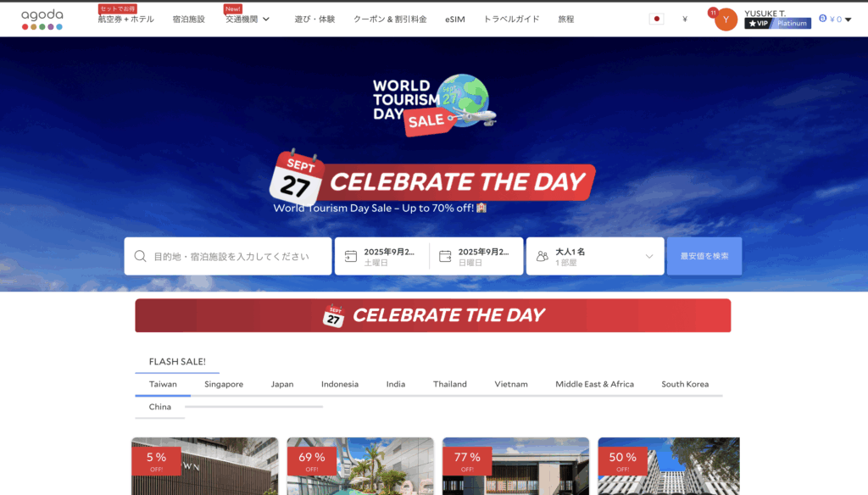868x495 pixels.
Task: Click the check-in calendar icon
Action: (x=351, y=256)
